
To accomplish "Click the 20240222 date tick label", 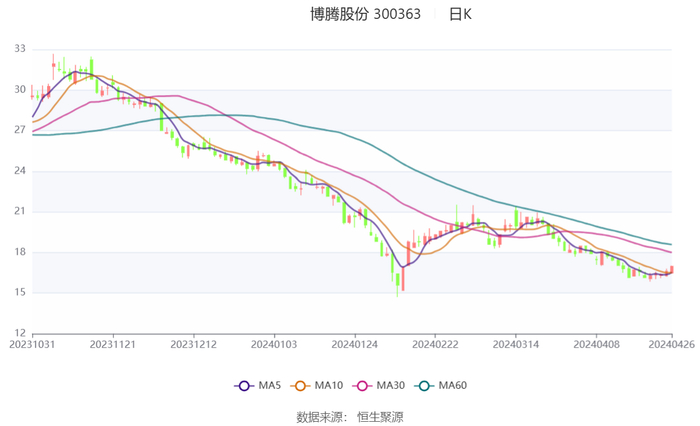I will (433, 344).
